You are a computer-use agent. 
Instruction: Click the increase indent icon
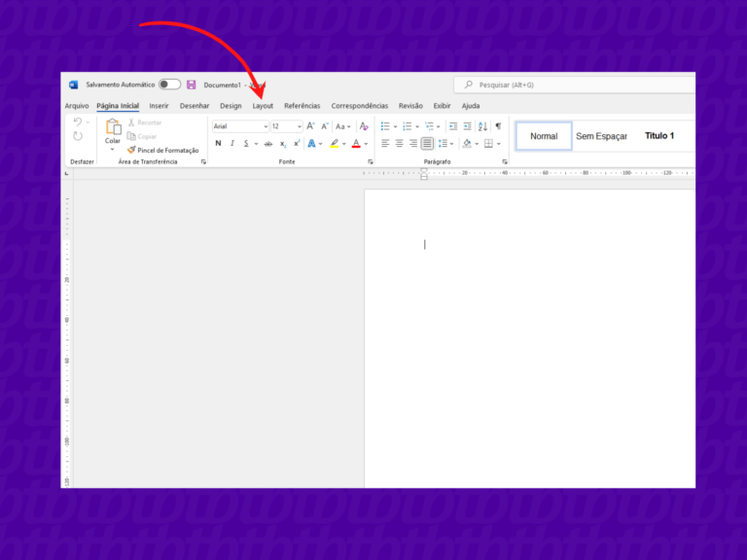pyautogui.click(x=467, y=126)
